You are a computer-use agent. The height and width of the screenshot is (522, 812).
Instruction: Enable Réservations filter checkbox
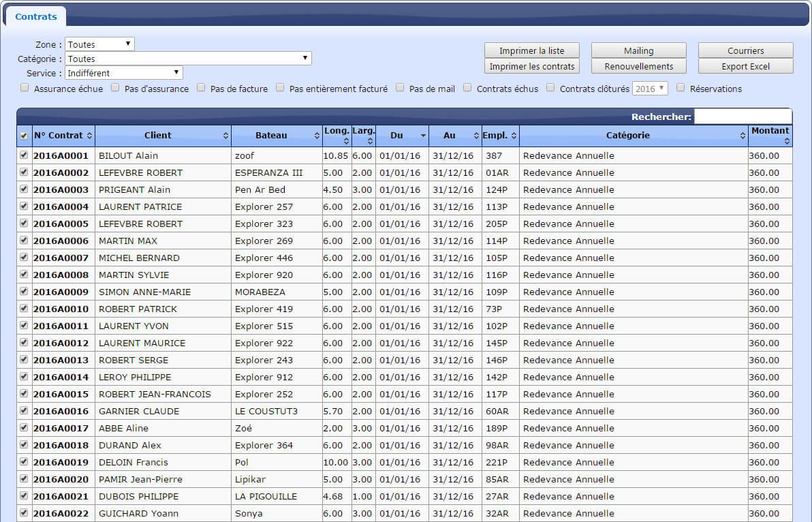[x=681, y=87]
